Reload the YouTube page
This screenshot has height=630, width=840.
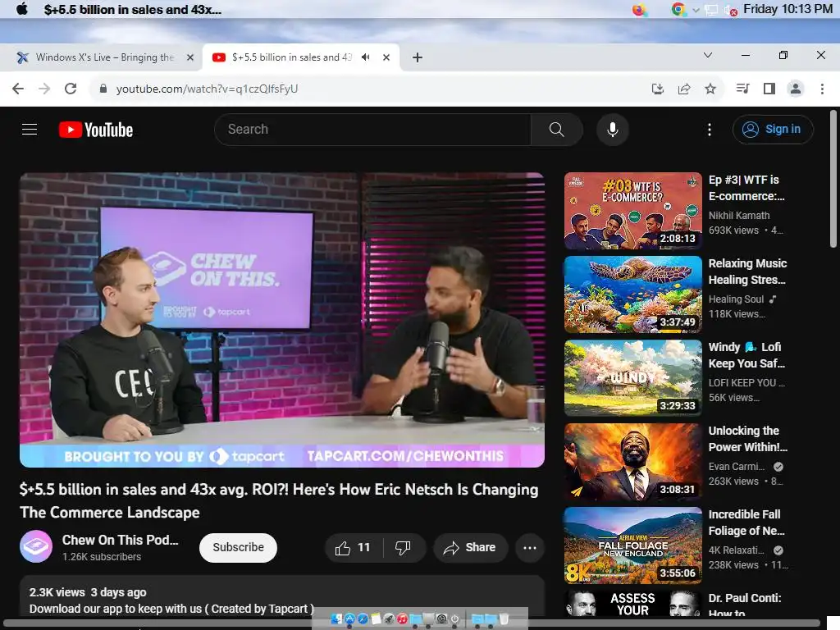click(x=71, y=89)
